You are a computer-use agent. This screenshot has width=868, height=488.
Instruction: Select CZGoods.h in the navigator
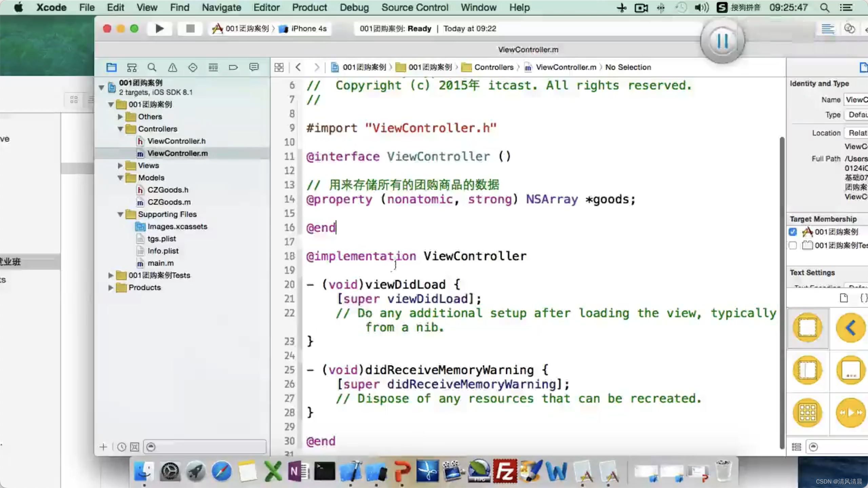point(168,190)
